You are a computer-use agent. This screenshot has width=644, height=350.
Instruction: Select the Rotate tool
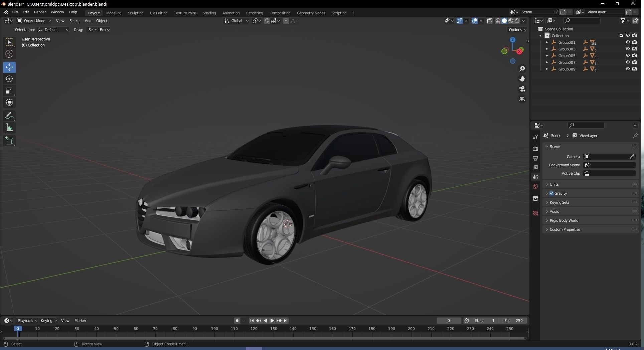[9, 79]
